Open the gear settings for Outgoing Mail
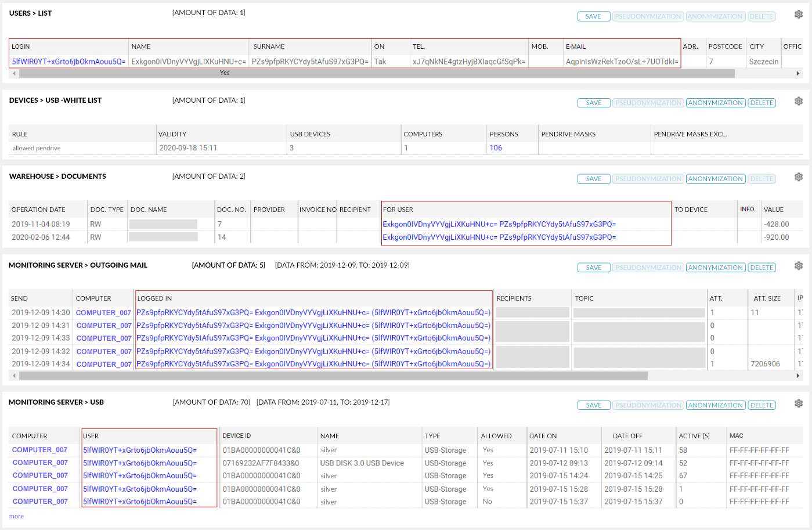812x530 pixels. (799, 266)
